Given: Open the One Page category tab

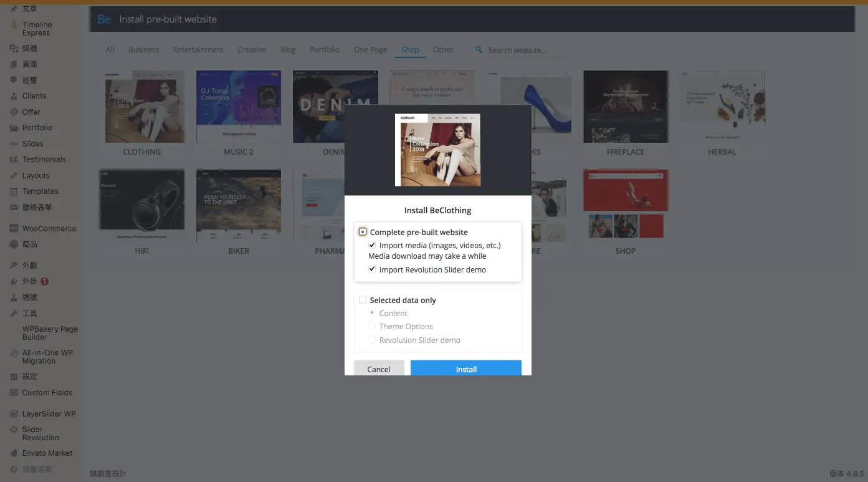Looking at the screenshot, I should (x=370, y=50).
